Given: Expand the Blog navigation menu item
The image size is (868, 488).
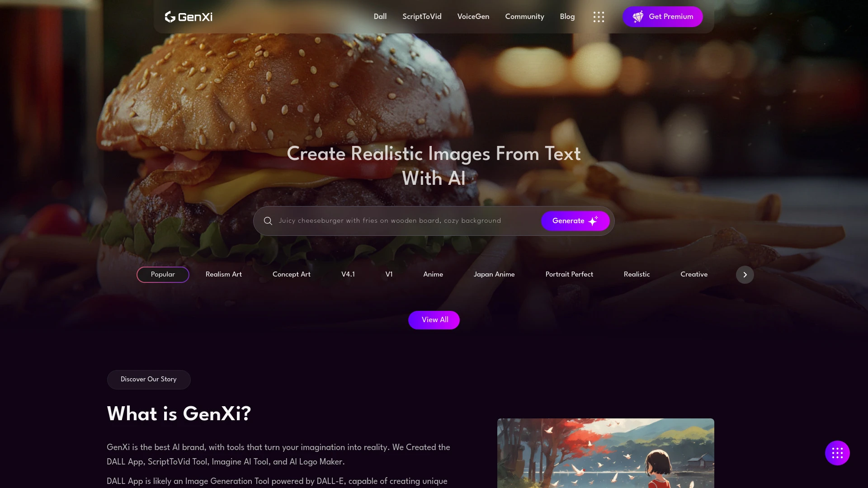Looking at the screenshot, I should 567,17.
